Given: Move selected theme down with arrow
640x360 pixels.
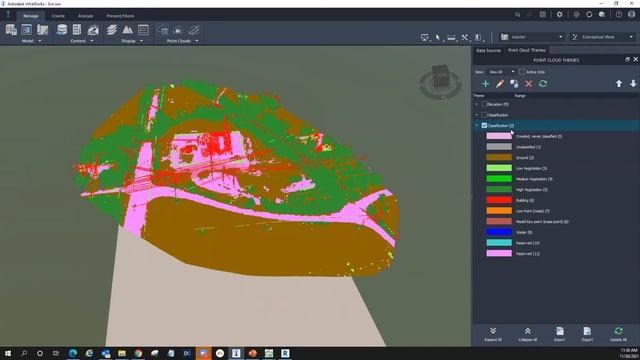Looking at the screenshot, I should [x=633, y=84].
